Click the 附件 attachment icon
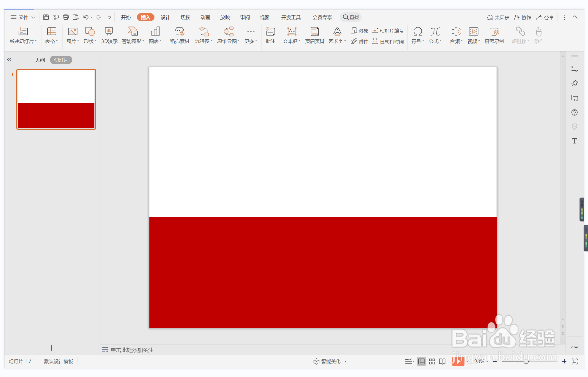This screenshot has height=377, width=588. 359,41
